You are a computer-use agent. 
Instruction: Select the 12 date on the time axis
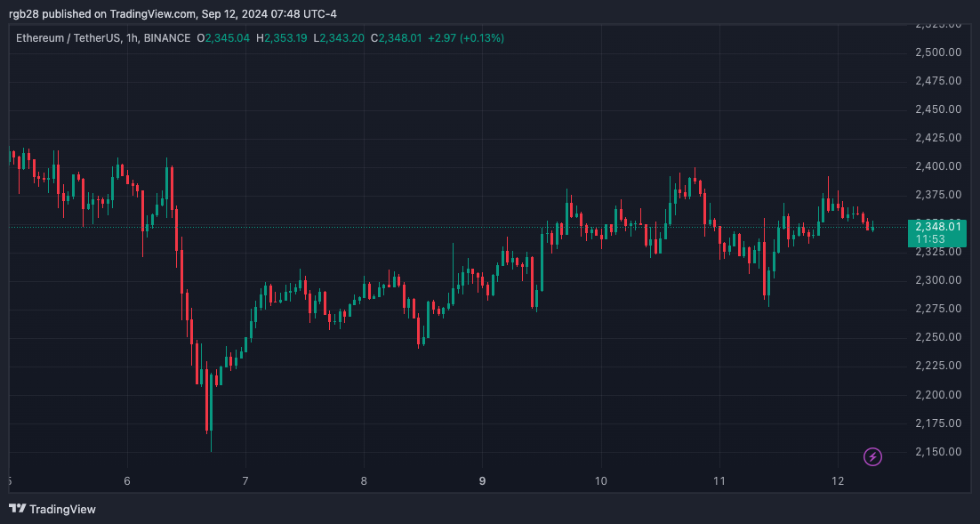coord(837,480)
